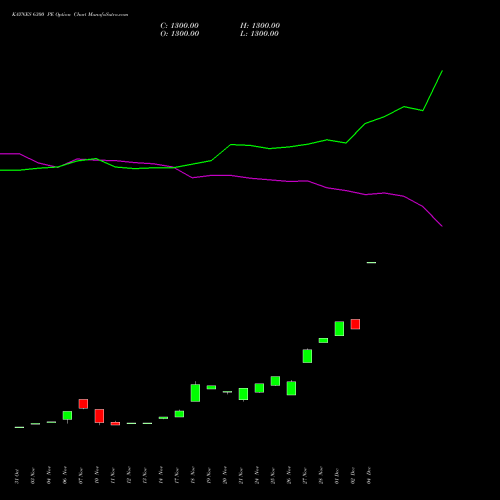Select the low value 'L: 1300.00'
The image size is (500, 500).
259,34
